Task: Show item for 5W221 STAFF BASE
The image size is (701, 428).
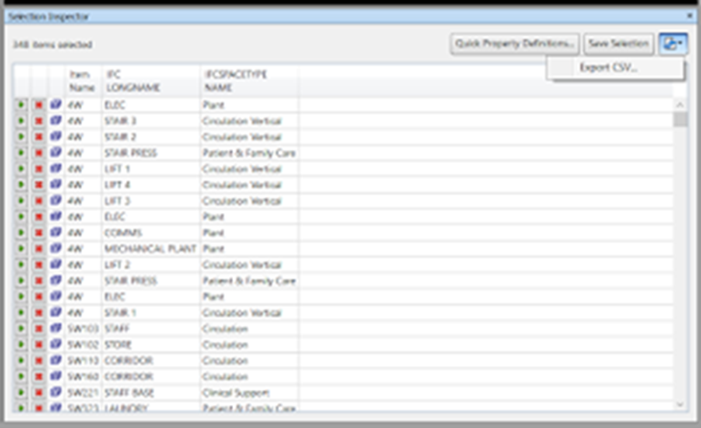Action: tap(21, 393)
